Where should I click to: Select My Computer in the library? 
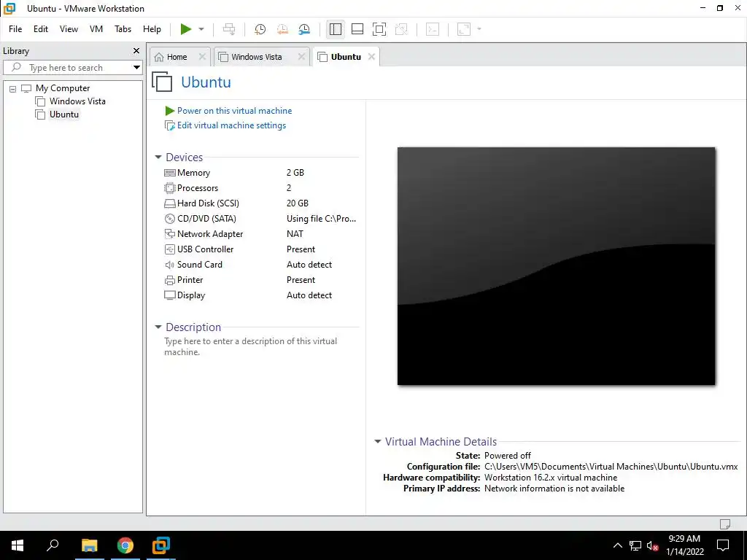tap(63, 88)
